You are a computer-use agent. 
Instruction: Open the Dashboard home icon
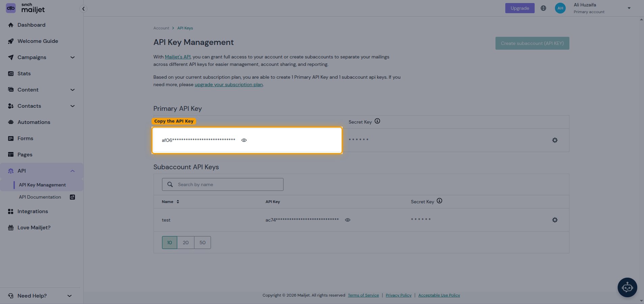(x=11, y=25)
